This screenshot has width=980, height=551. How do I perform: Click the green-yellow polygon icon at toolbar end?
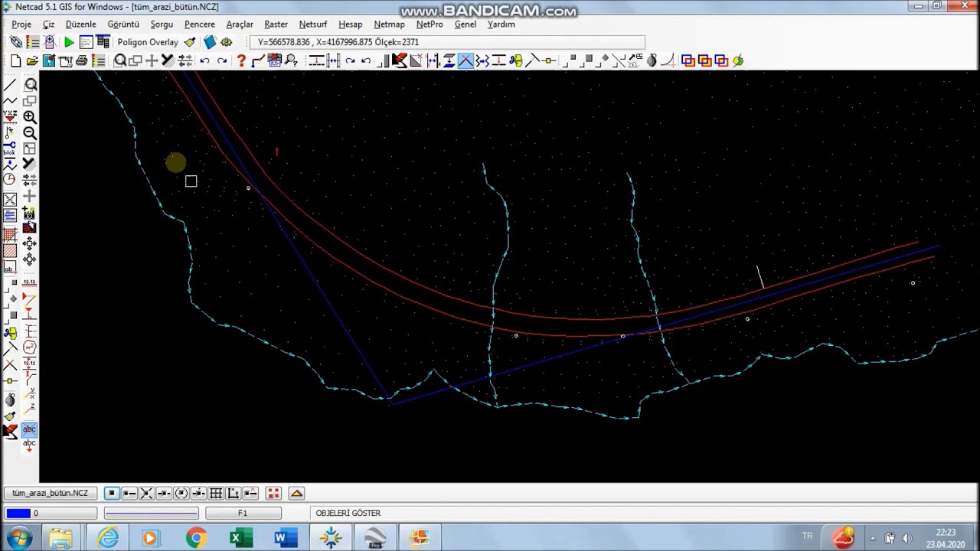pos(738,60)
